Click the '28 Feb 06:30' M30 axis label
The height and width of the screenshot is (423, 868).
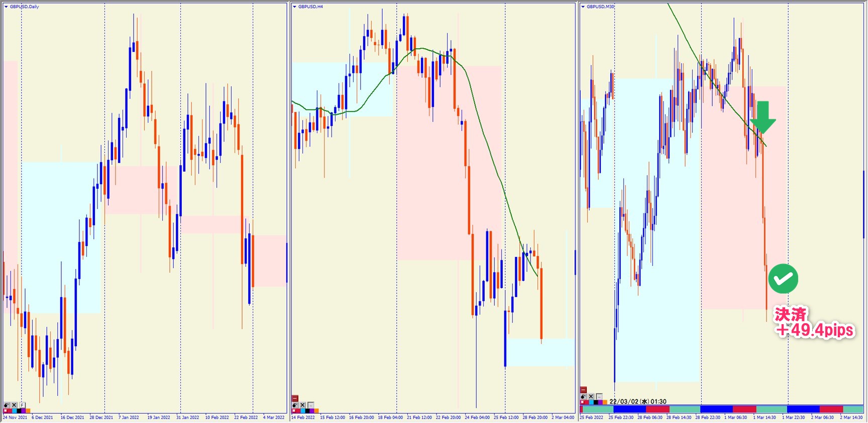click(650, 417)
